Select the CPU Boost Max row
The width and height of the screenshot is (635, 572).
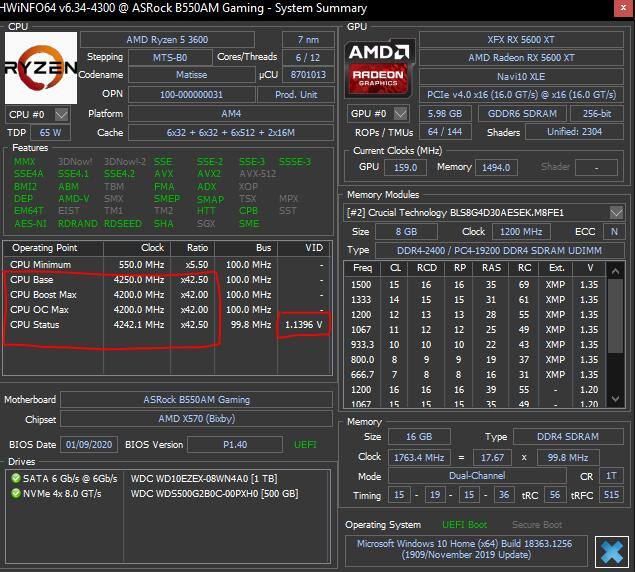[x=110, y=295]
